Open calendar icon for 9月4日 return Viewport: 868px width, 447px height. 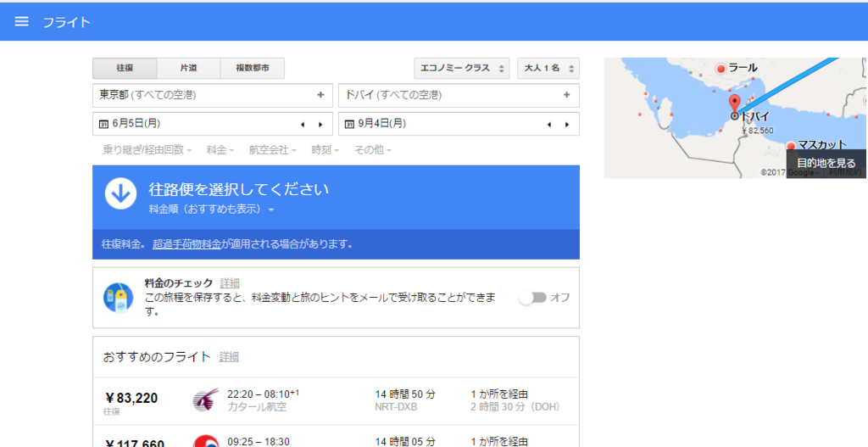pos(349,124)
